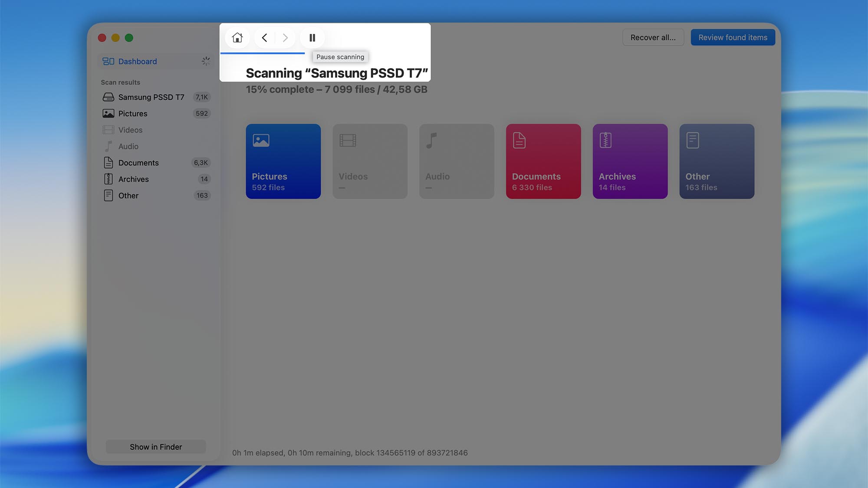Select Pictures in sidebar list
The height and width of the screenshot is (488, 868).
(133, 114)
